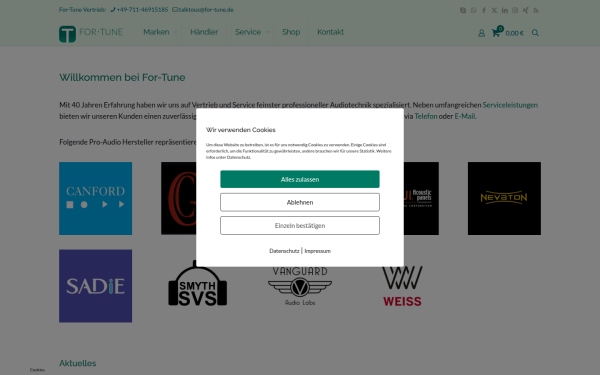Click the E-Mail link in intro text

click(465, 116)
